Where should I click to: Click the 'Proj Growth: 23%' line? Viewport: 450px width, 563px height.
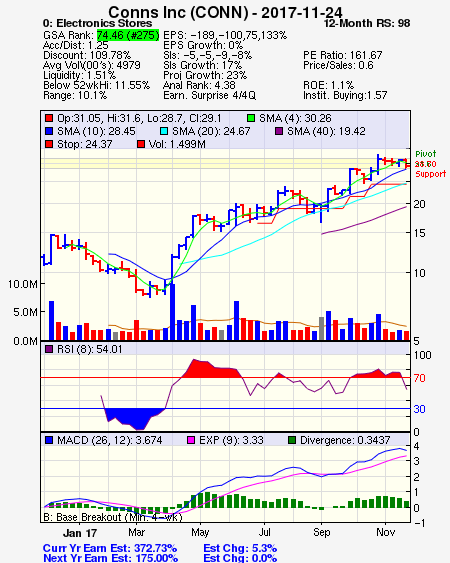click(x=205, y=75)
